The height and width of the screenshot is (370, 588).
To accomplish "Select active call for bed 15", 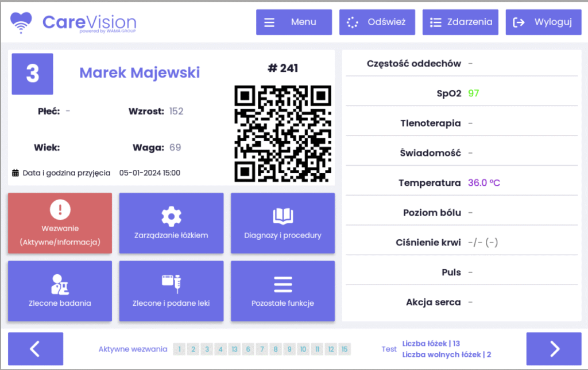I will 345,349.
